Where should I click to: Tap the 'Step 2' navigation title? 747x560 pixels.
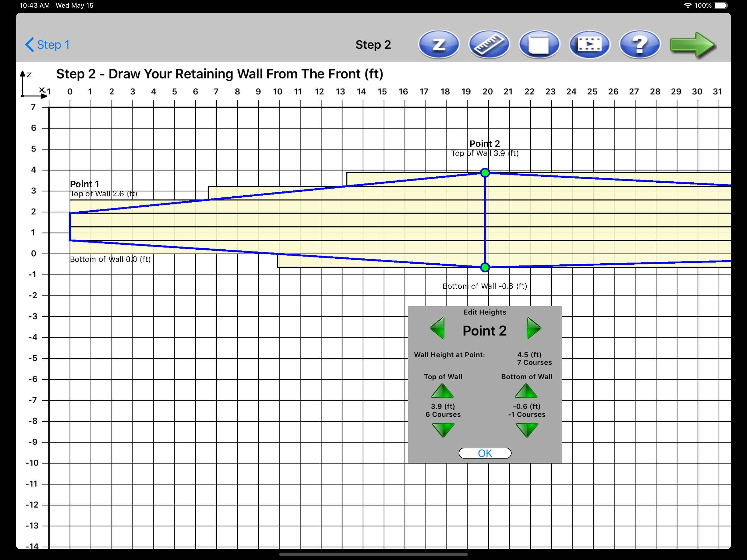[373, 45]
